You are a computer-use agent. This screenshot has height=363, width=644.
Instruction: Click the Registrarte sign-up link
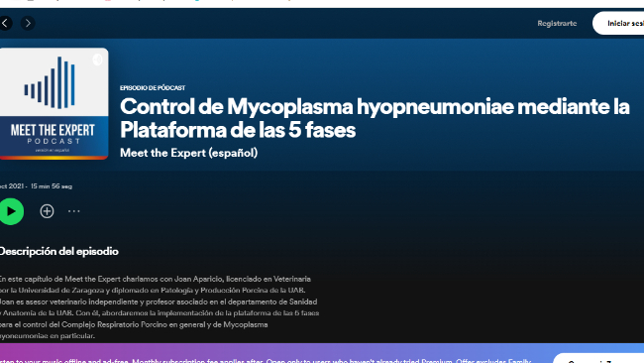click(x=557, y=24)
